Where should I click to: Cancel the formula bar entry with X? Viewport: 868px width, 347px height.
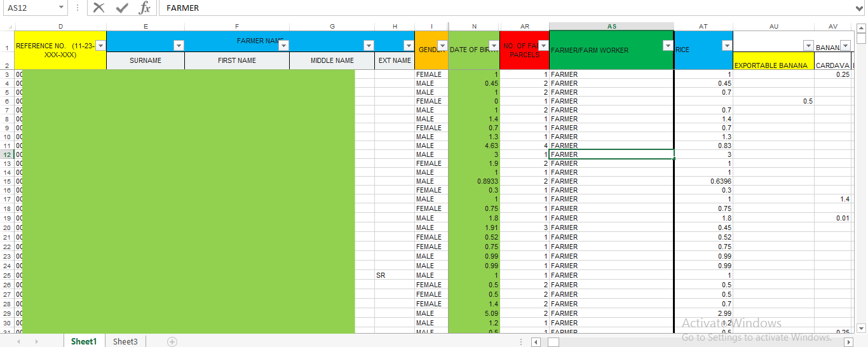(x=98, y=8)
